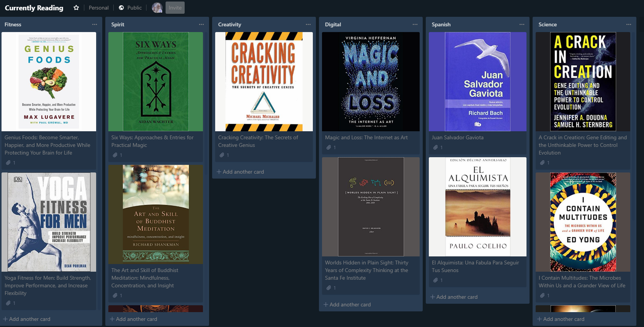Click attachment icon on Six Ways card
The height and width of the screenshot is (327, 644).
coord(115,155)
